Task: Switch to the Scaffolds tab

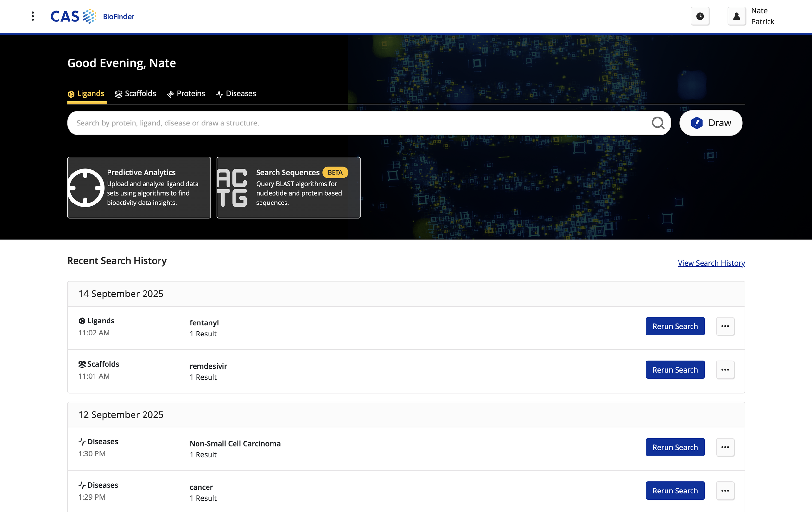Action: coord(135,94)
